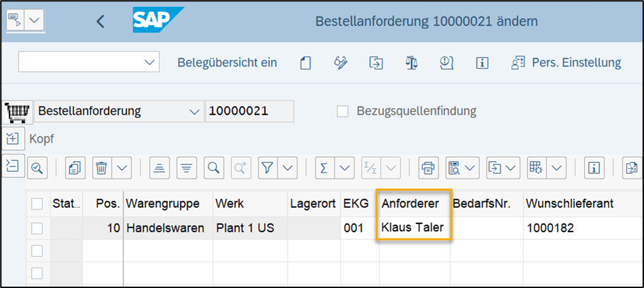Select the checkbox for item row 10
This screenshot has width=644, height=288.
point(37,228)
